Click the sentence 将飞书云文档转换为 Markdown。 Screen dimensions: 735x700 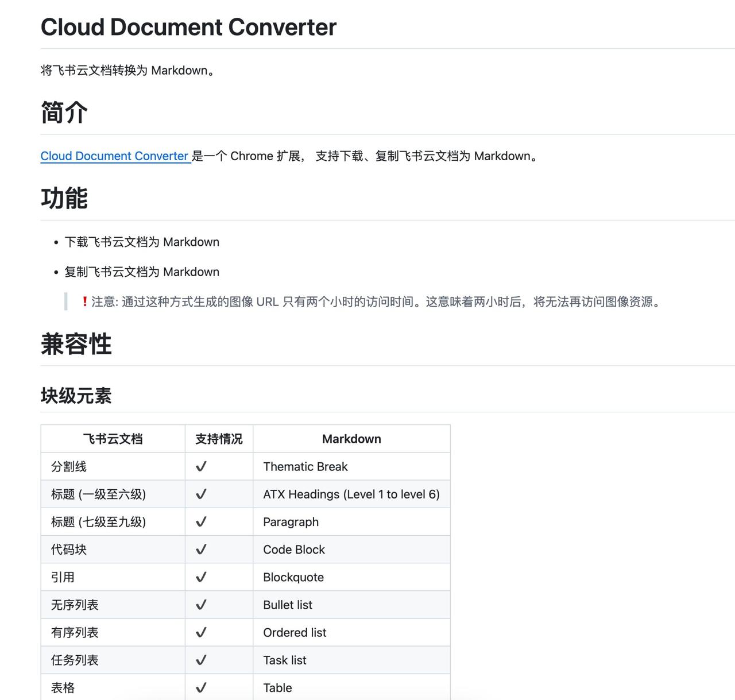tap(129, 70)
